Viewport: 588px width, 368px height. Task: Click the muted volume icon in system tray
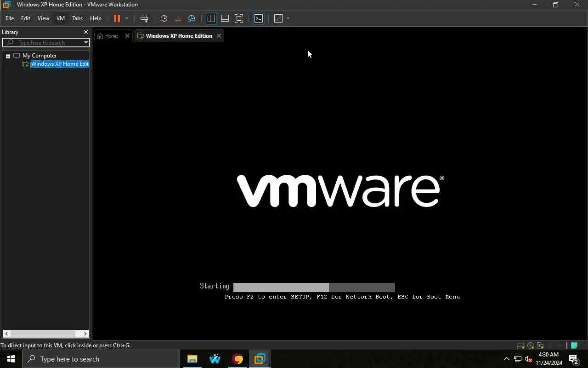pos(529,359)
